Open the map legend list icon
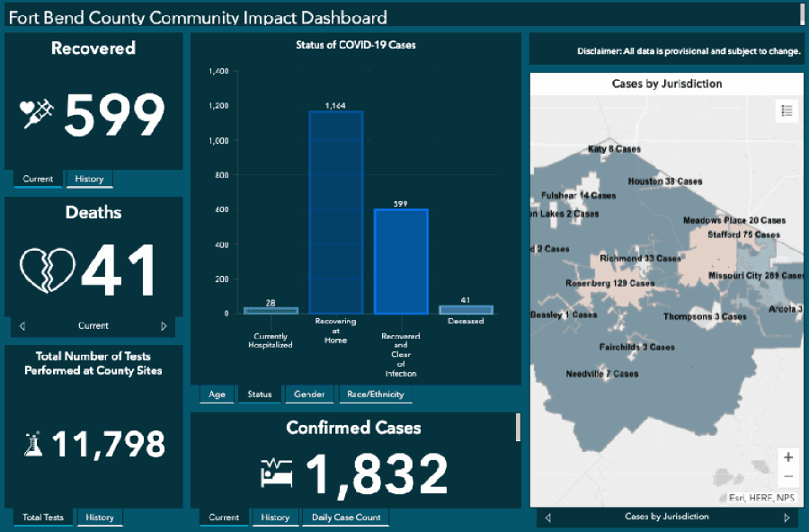The image size is (809, 532). [x=787, y=111]
